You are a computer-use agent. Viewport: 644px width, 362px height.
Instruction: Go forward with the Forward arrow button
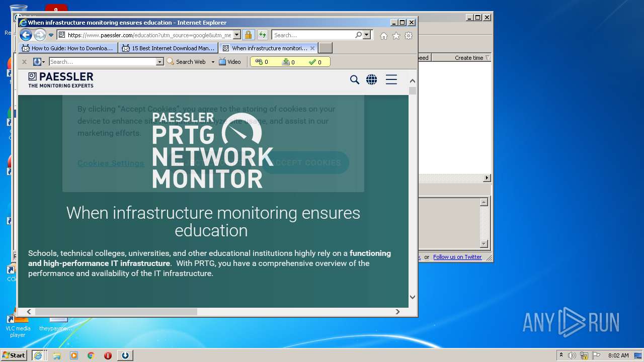tap(40, 35)
